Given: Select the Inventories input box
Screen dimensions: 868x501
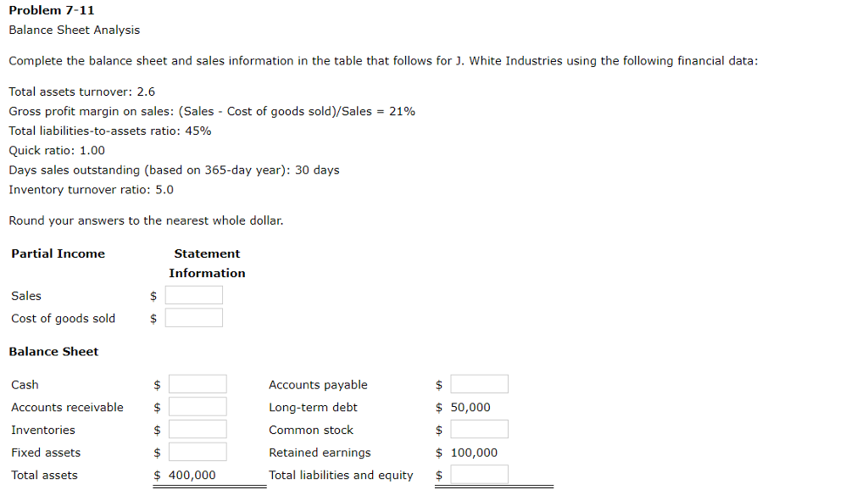Looking at the screenshot, I should tap(198, 429).
